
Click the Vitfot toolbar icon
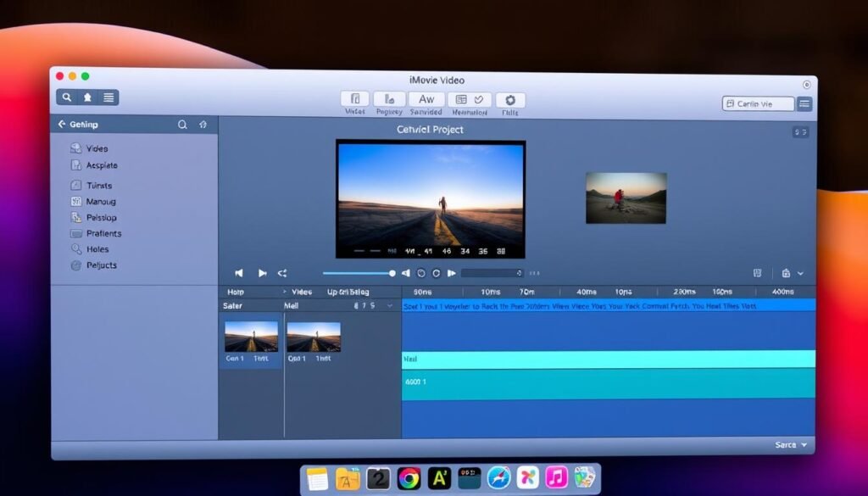355,99
